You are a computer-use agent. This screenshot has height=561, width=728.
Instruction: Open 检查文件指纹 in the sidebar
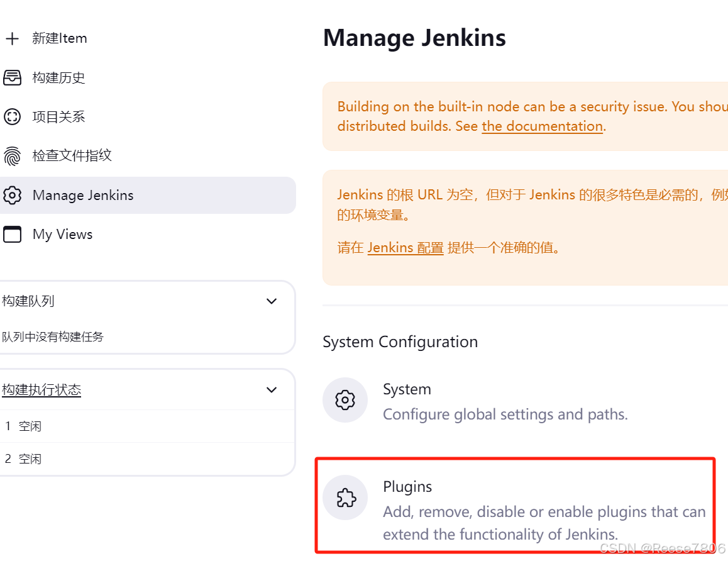72,155
